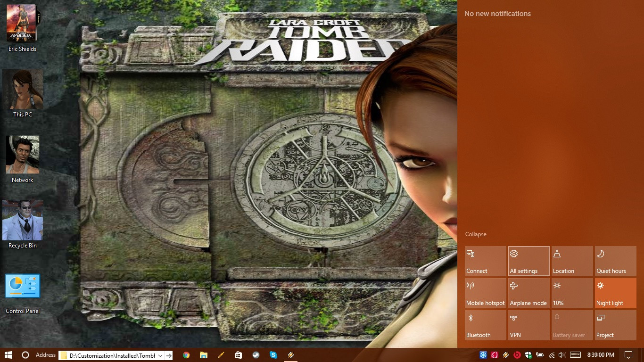
Task: Toggle the Mobile hotspot tile
Action: [486, 293]
